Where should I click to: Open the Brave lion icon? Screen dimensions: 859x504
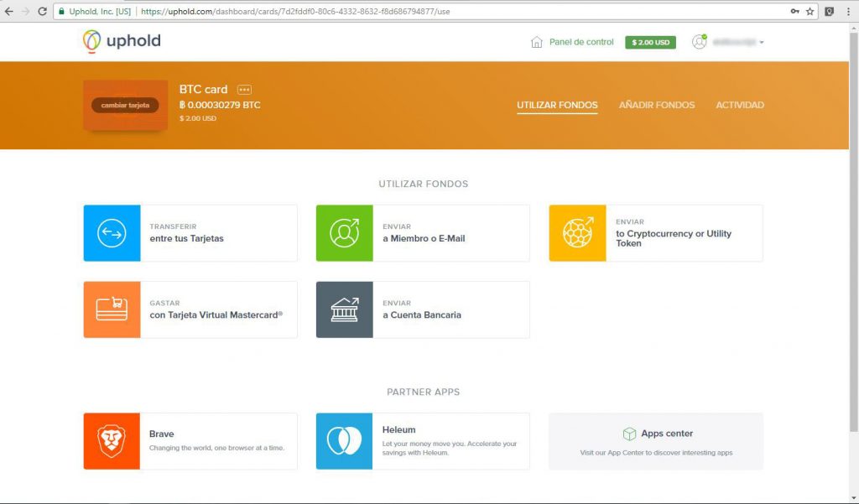[x=112, y=441]
